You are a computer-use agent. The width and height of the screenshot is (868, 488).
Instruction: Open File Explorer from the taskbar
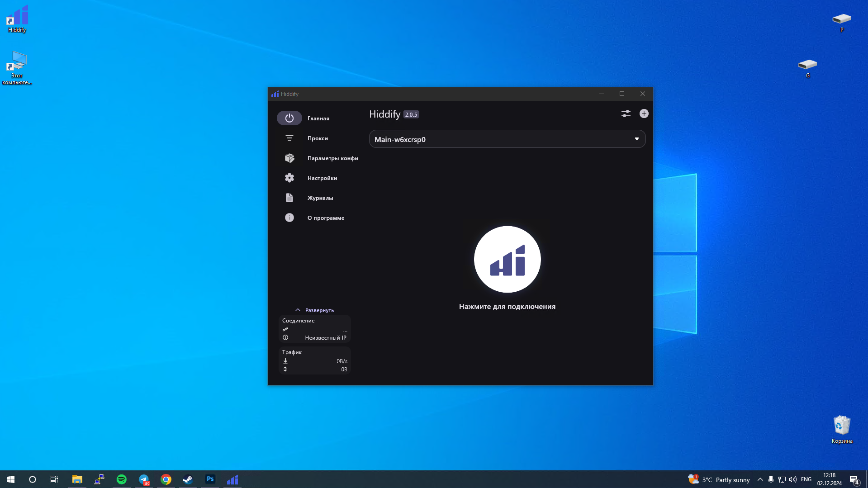pyautogui.click(x=77, y=479)
